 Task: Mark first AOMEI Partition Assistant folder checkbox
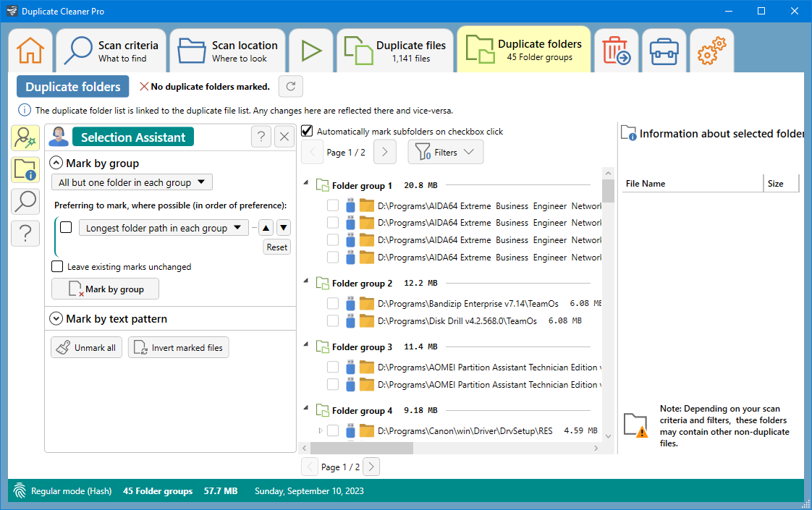(333, 367)
